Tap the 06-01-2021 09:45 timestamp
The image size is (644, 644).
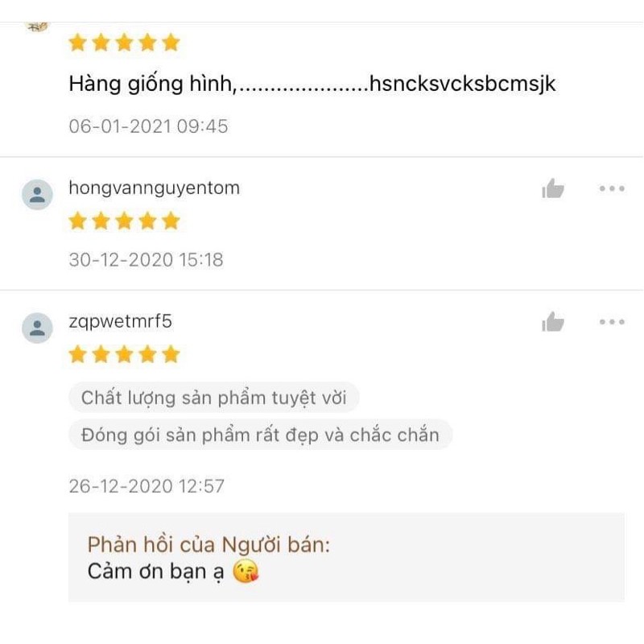coord(148,126)
